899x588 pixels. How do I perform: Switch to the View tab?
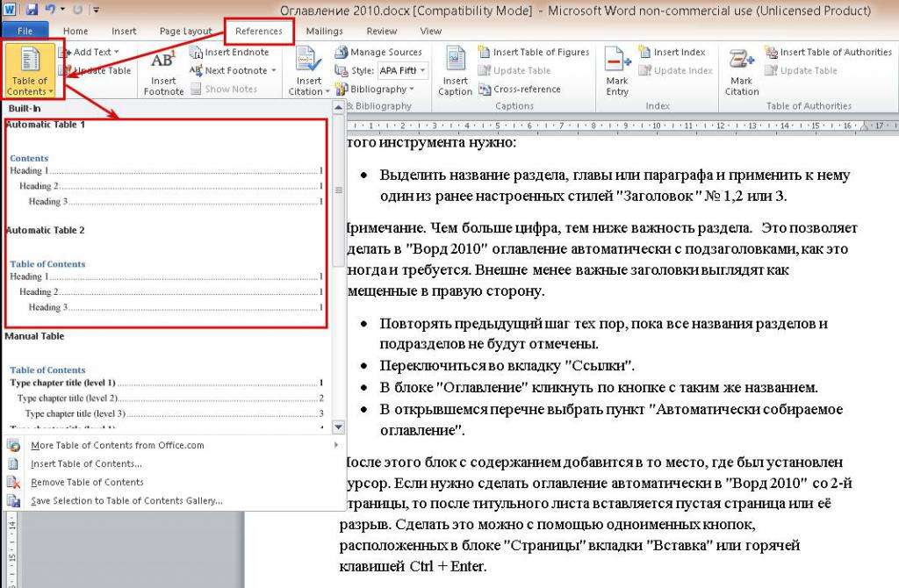(x=430, y=31)
